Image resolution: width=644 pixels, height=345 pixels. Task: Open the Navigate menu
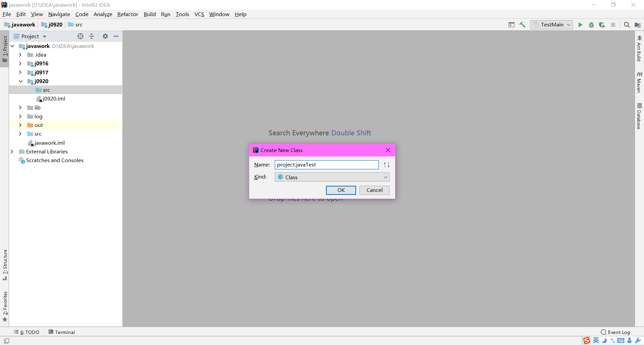pyautogui.click(x=59, y=14)
